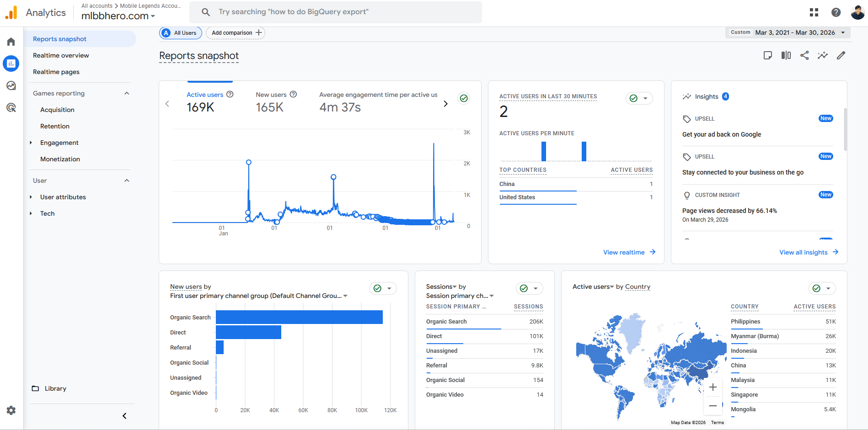Screen dimensions: 868x430
Task: Click the Analytics logo
Action: [11, 12]
